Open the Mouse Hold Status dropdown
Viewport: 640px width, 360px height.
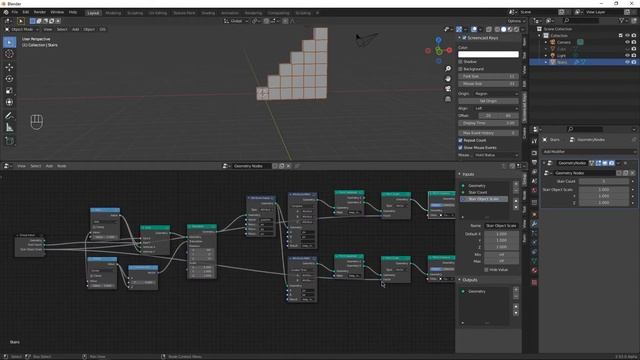click(496, 155)
